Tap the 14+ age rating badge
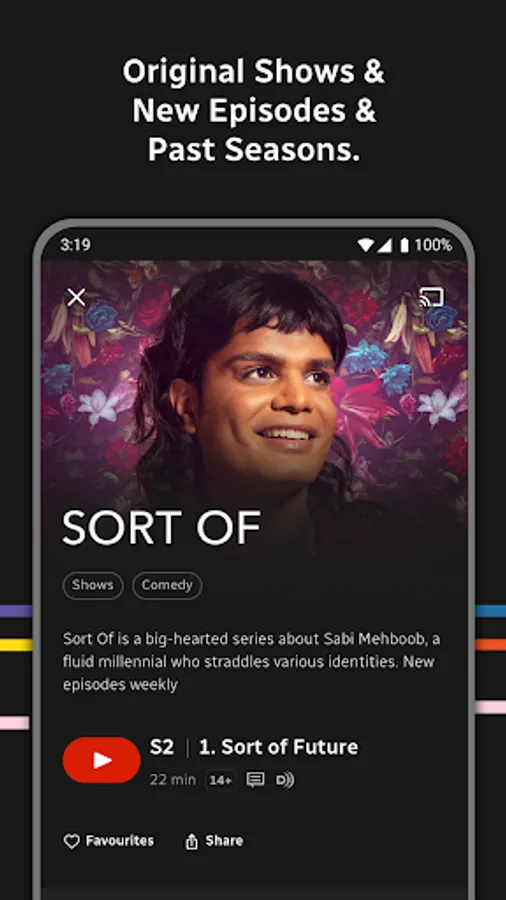 pos(221,780)
